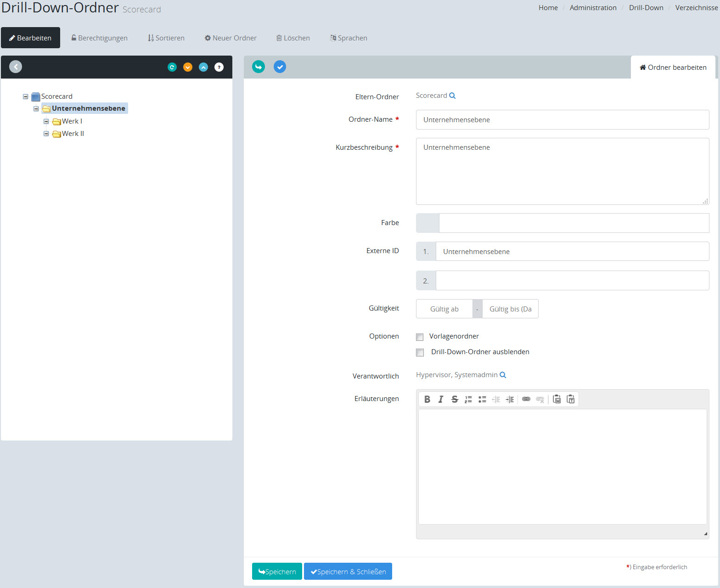Insert numbered list in editor
Image resolution: width=720 pixels, height=588 pixels.
coord(468,399)
